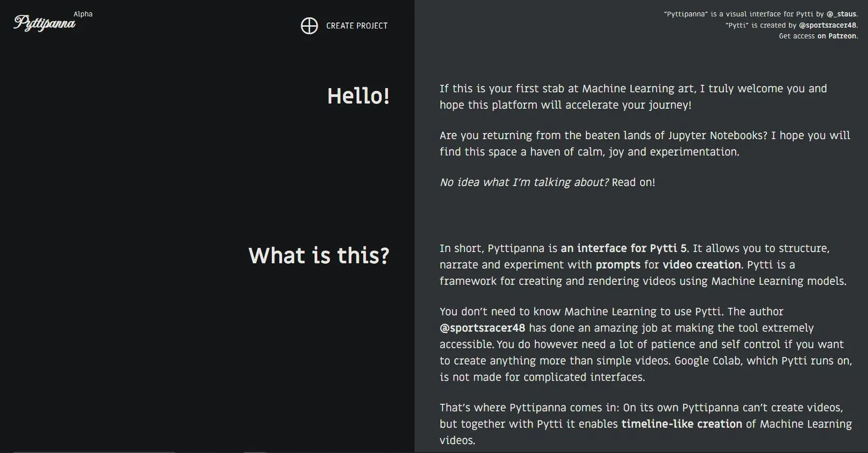Click the circled plus icon

click(x=309, y=26)
